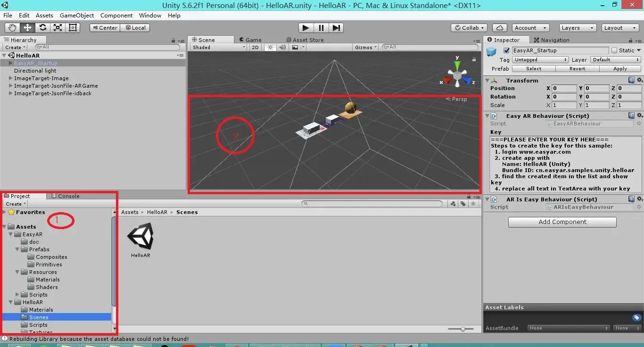Collapse the Transform component foldout
This screenshot has height=347, width=644.
click(487, 81)
